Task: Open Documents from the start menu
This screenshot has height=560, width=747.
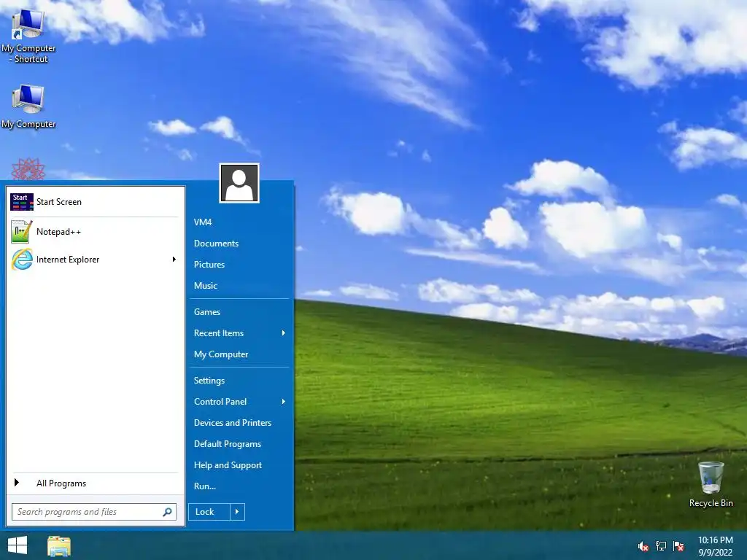Action: (239, 244)
